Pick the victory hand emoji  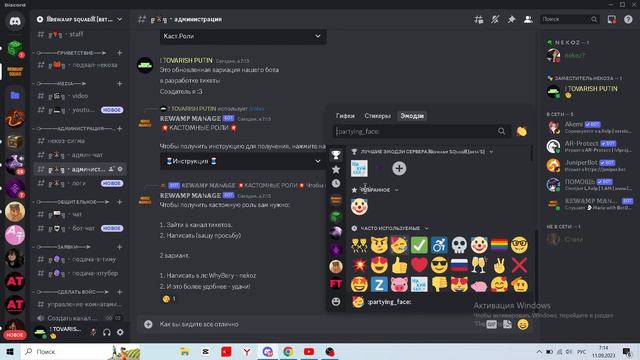pyautogui.click(x=499, y=265)
